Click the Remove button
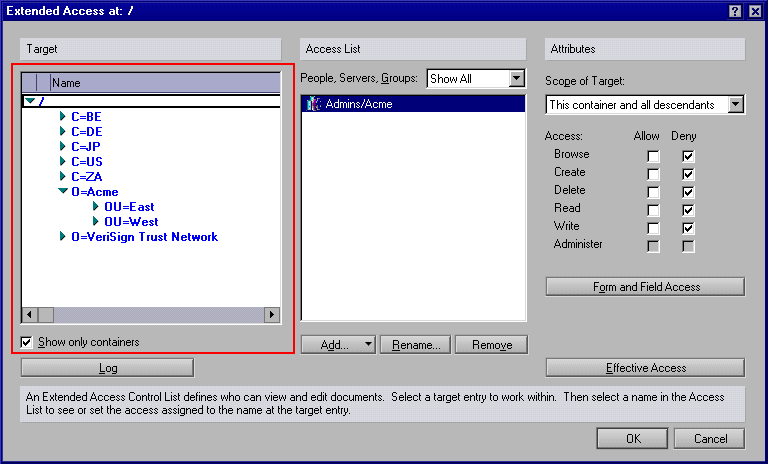 492,344
